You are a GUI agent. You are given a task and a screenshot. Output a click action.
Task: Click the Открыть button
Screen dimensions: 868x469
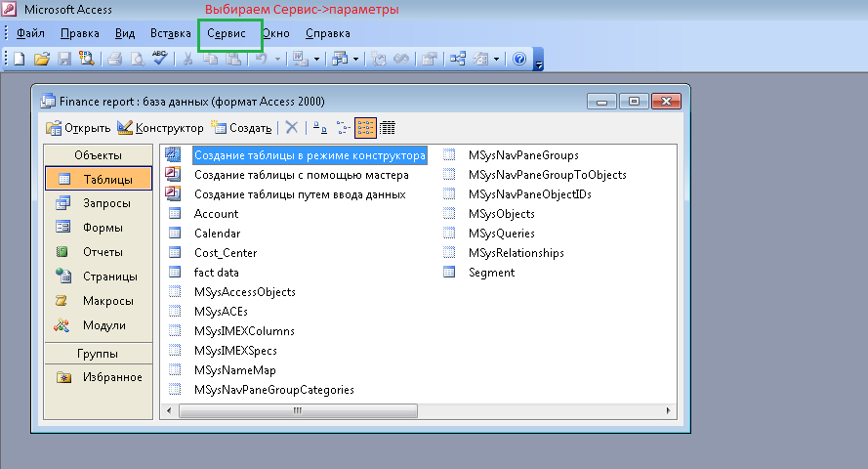78,128
